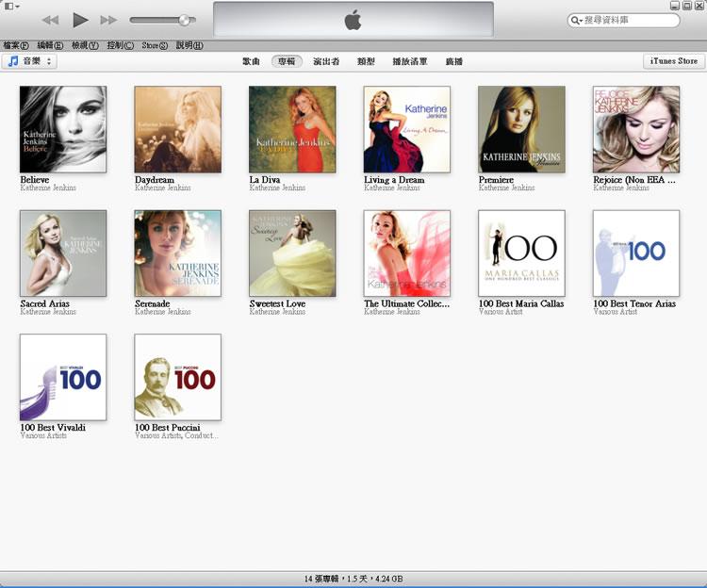
Task: Select the 100 Best Maria Callas cover
Action: (x=521, y=253)
